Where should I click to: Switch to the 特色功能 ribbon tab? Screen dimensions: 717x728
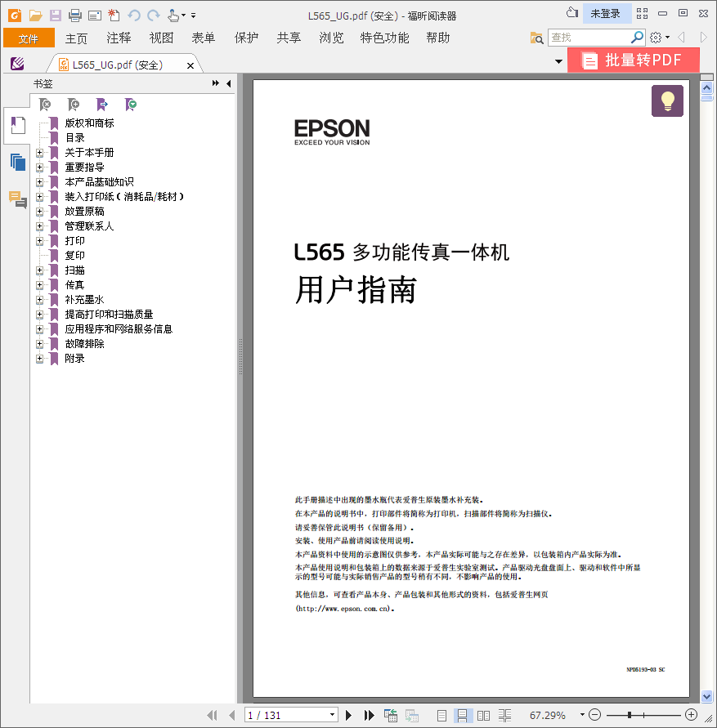tap(385, 38)
